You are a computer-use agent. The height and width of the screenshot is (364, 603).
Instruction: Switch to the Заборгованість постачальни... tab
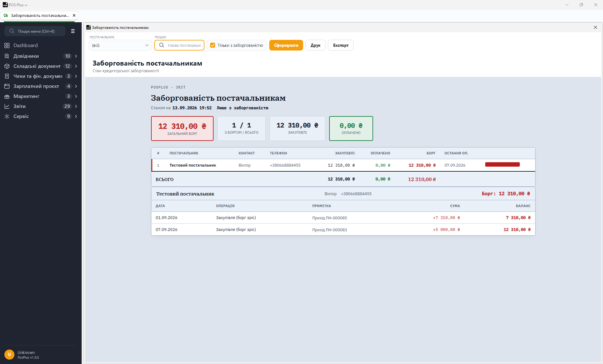point(40,15)
